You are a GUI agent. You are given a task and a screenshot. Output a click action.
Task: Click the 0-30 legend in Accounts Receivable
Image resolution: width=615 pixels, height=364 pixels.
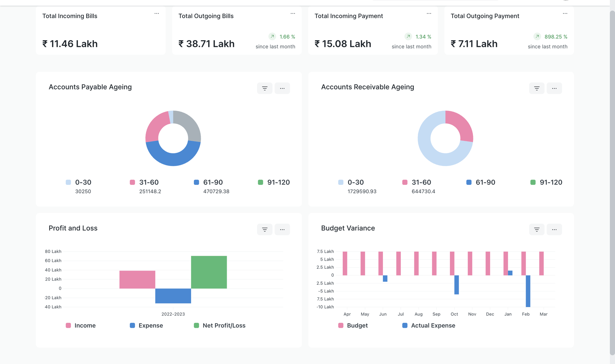pos(355,182)
